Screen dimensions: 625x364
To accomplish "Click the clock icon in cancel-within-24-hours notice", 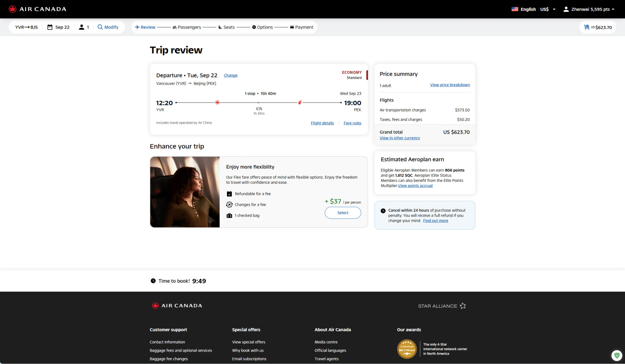I will click(383, 211).
